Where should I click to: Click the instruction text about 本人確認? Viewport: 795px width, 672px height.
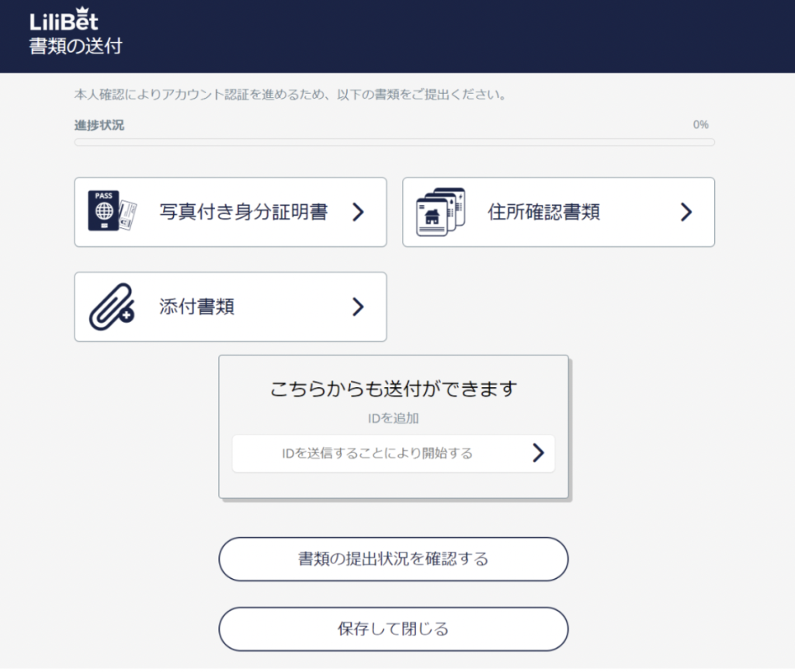[x=289, y=95]
